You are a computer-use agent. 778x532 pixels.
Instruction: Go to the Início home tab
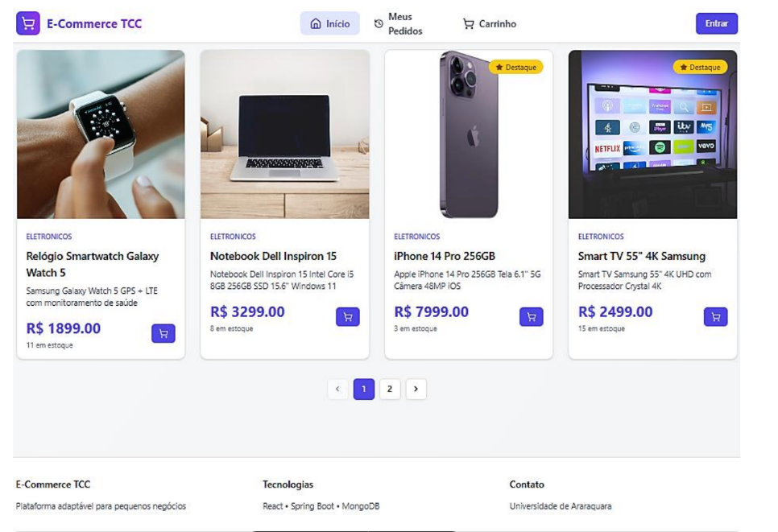tap(330, 24)
